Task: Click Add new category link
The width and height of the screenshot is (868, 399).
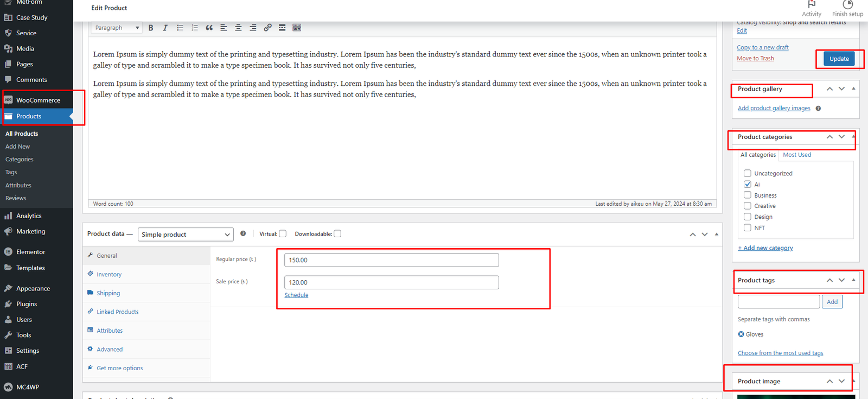Action: point(765,248)
